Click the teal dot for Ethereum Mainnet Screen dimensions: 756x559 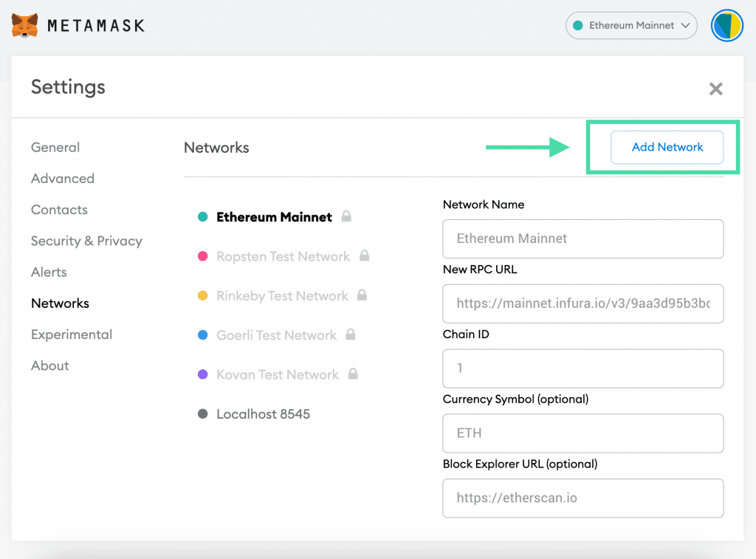tap(203, 217)
